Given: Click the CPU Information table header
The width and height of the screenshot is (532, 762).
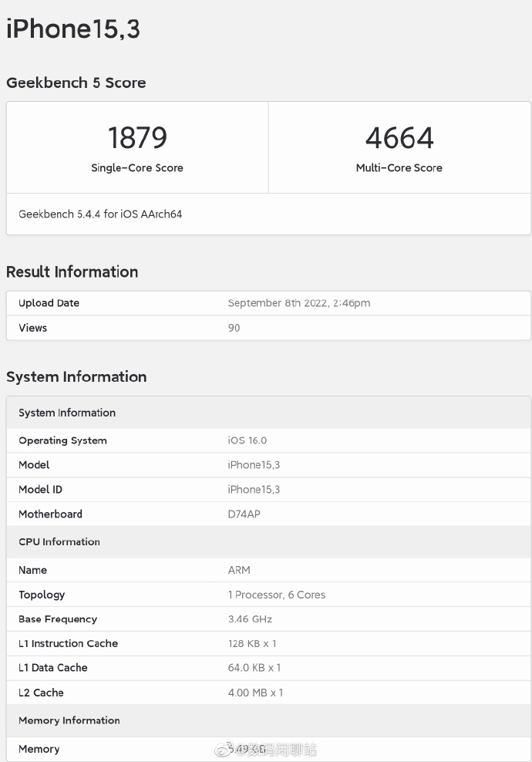Looking at the screenshot, I should tap(59, 541).
